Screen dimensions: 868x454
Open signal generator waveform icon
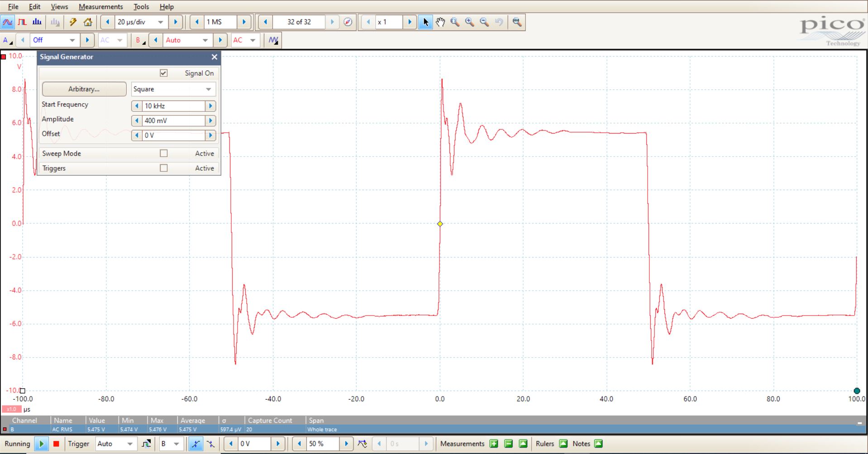273,40
